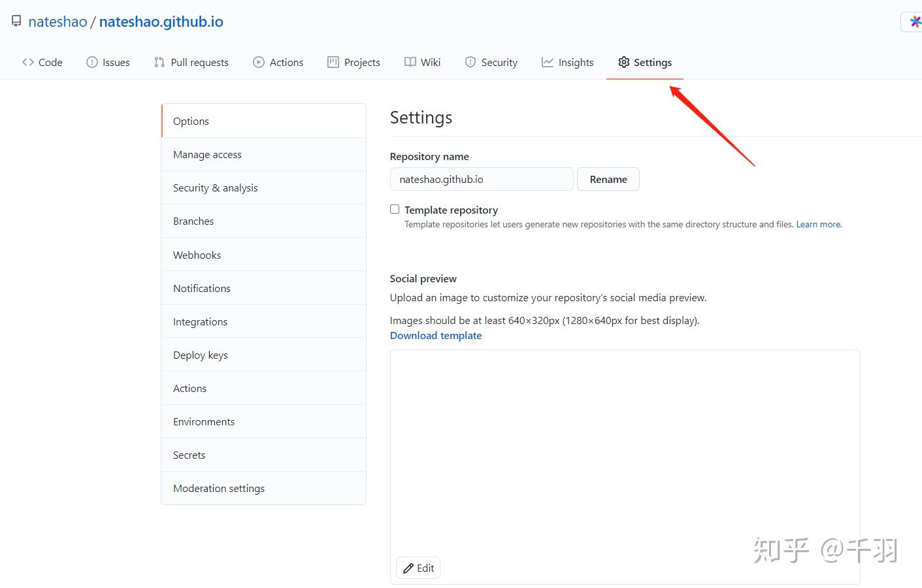Viewport: 922px width, 588px height.
Task: Click the Insights graph icon
Action: [548, 62]
